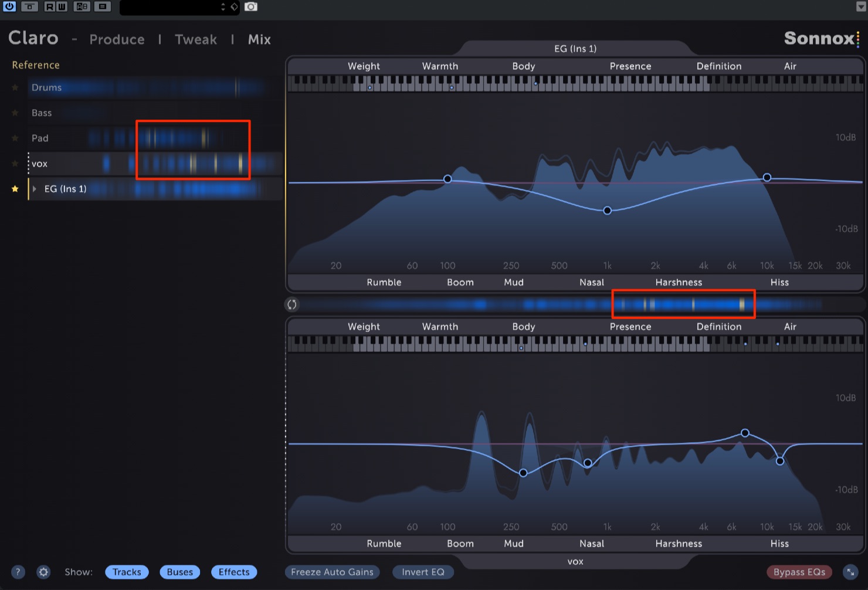Switch to the Produce view
Screen dimensions: 868x590
coord(117,39)
